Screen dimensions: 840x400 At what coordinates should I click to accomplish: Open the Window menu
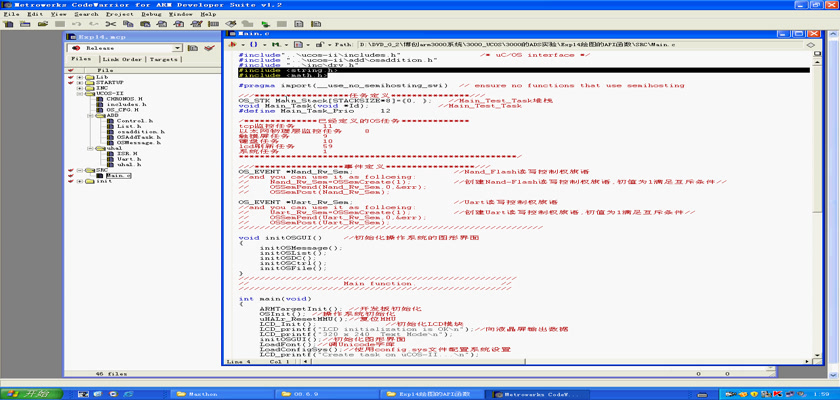point(181,14)
